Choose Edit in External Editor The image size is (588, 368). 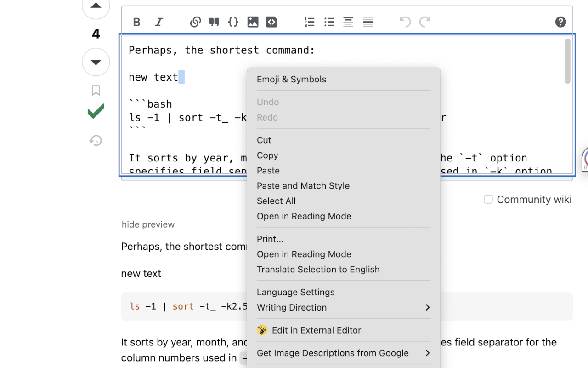pos(344,330)
